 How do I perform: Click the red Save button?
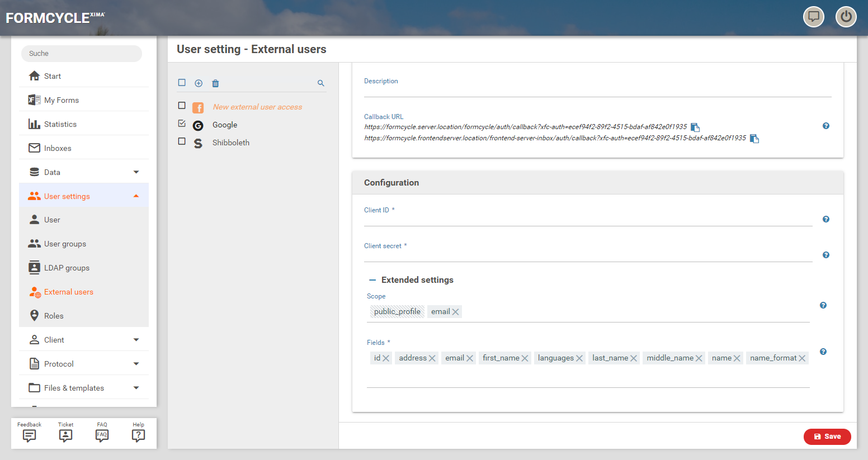[x=827, y=437]
